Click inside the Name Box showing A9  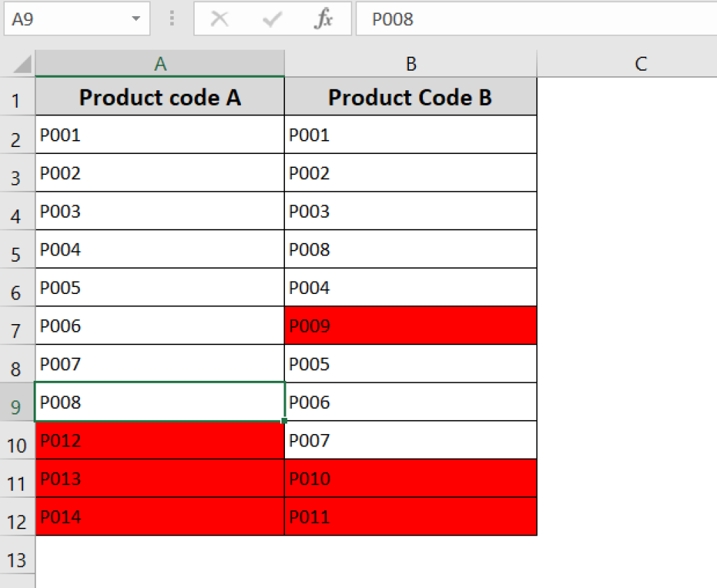tap(56, 19)
